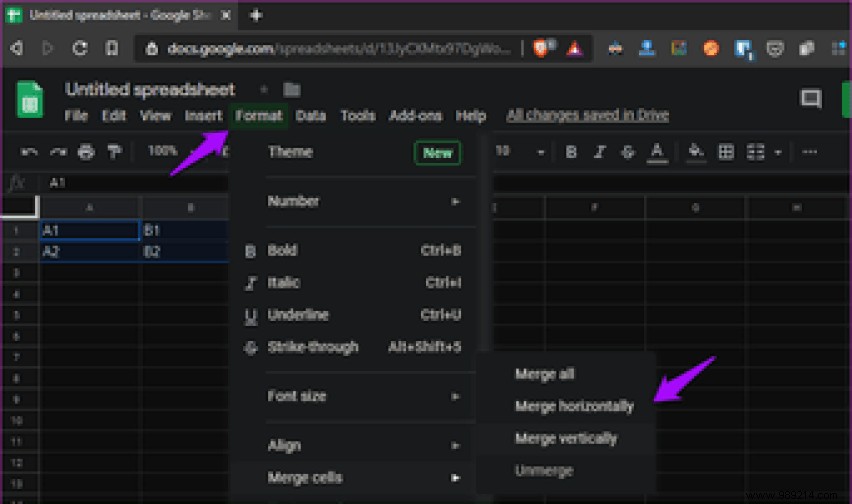Select cell B1
Image resolution: width=852 pixels, height=504 pixels.
coord(185,230)
